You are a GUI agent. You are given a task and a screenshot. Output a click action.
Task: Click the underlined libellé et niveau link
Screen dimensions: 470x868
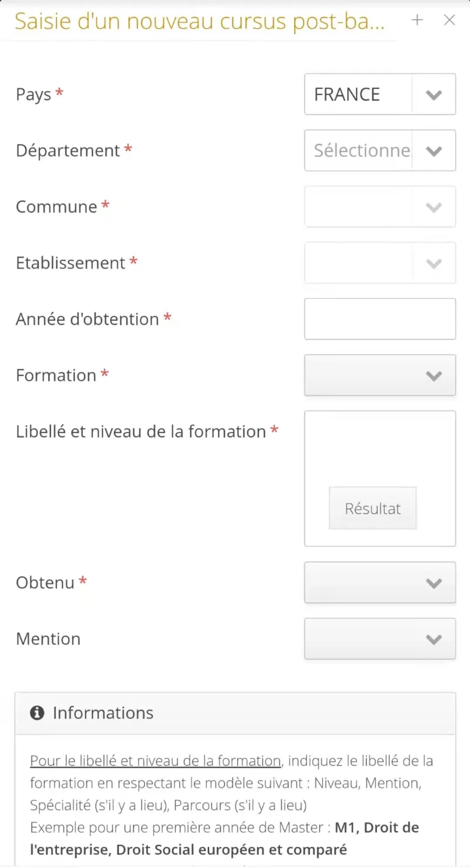[155, 761]
